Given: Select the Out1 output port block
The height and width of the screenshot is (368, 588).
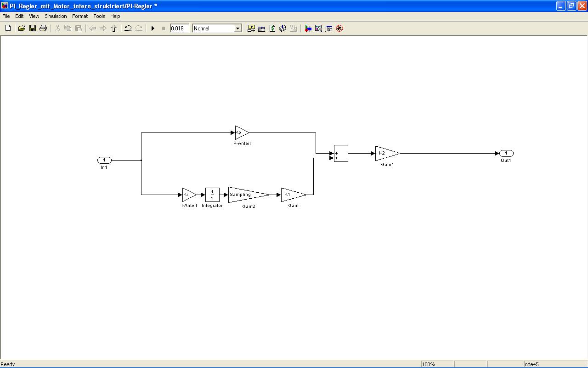Looking at the screenshot, I should point(506,154).
